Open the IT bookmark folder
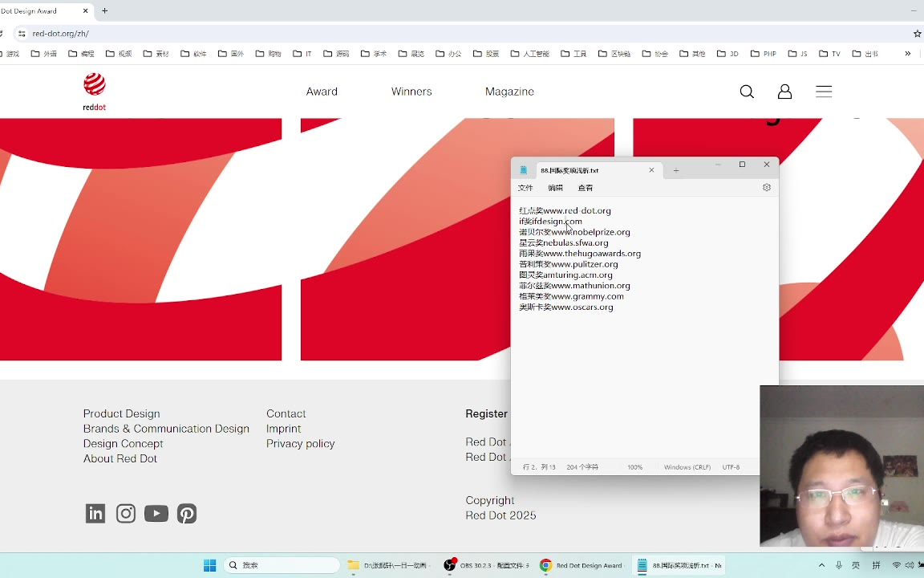 (302, 54)
